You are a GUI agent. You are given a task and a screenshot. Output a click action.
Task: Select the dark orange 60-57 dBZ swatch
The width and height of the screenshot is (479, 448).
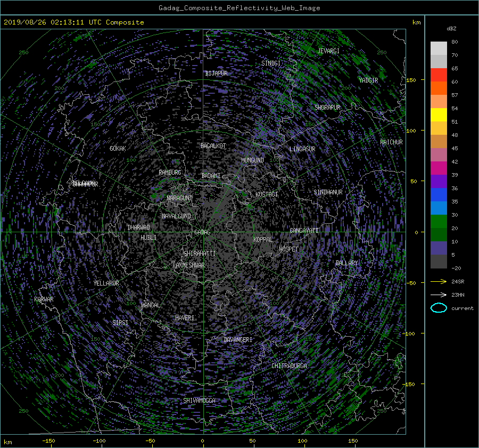(439, 88)
